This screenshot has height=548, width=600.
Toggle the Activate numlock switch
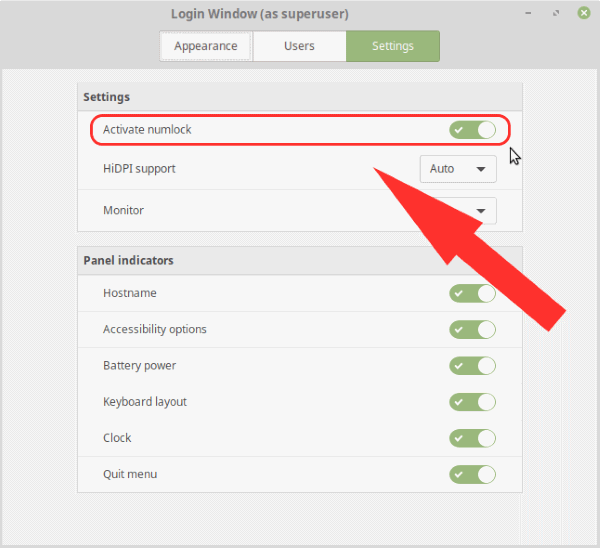[x=473, y=130]
